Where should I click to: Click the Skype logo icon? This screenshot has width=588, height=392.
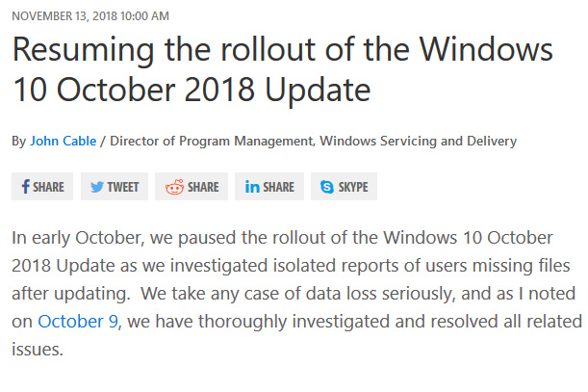click(327, 187)
